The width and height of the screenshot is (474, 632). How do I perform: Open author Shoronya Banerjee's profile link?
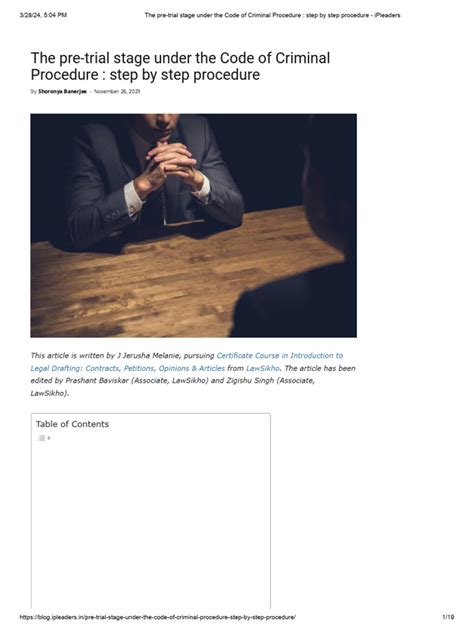coord(62,91)
